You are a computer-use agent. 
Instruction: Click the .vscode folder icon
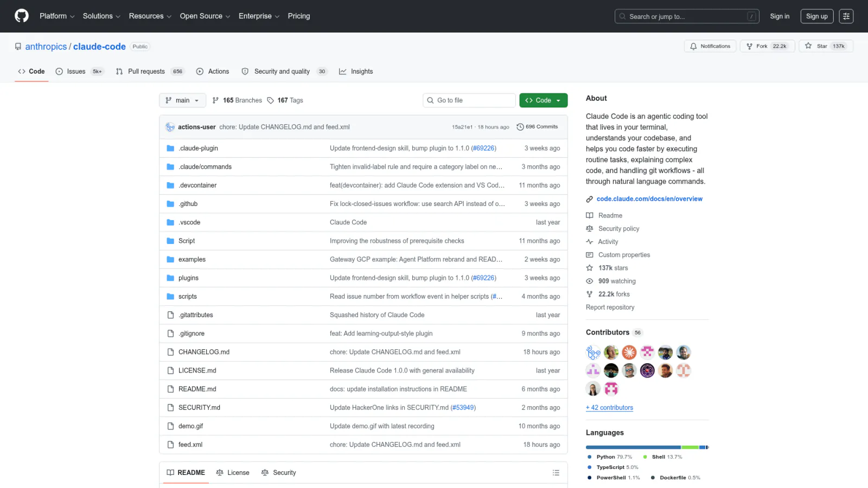point(170,222)
